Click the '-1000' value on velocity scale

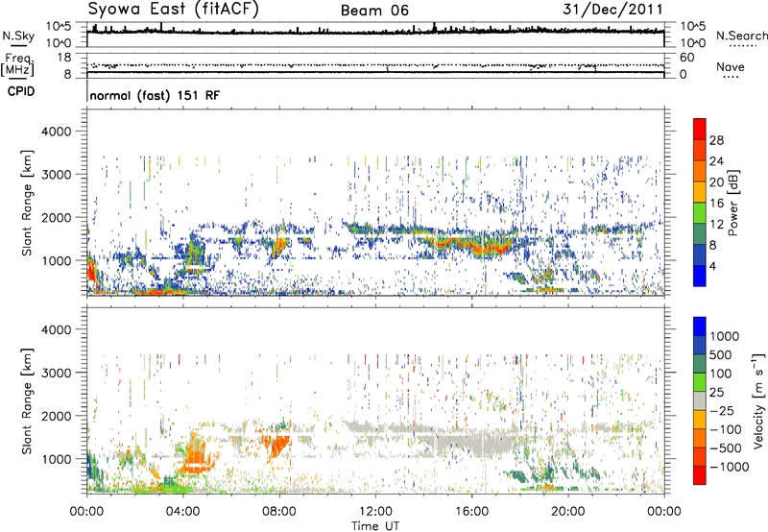tap(730, 467)
